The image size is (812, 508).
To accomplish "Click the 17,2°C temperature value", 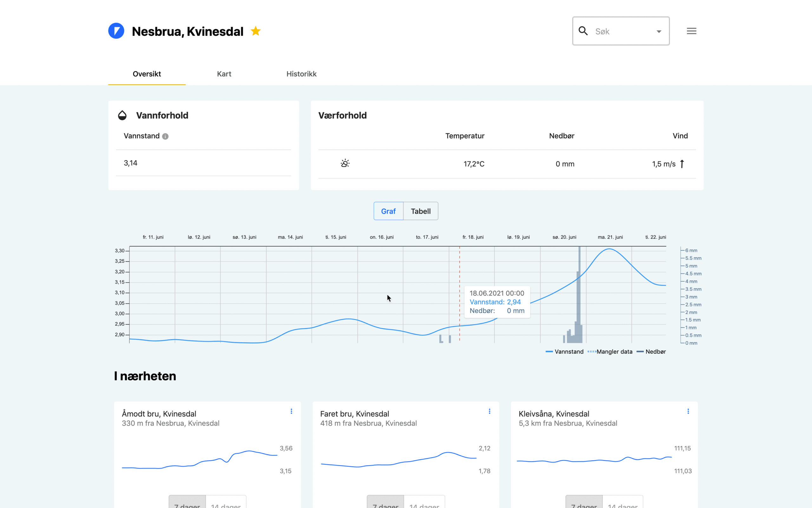I will [x=474, y=164].
